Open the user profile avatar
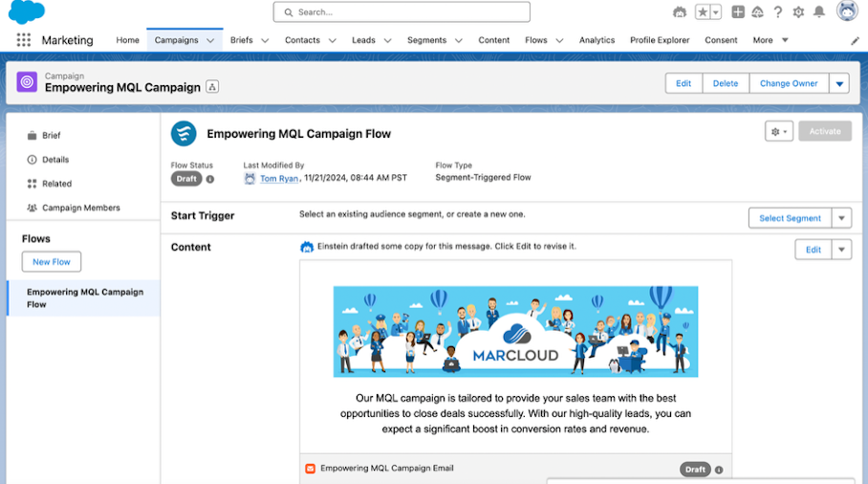 [846, 11]
